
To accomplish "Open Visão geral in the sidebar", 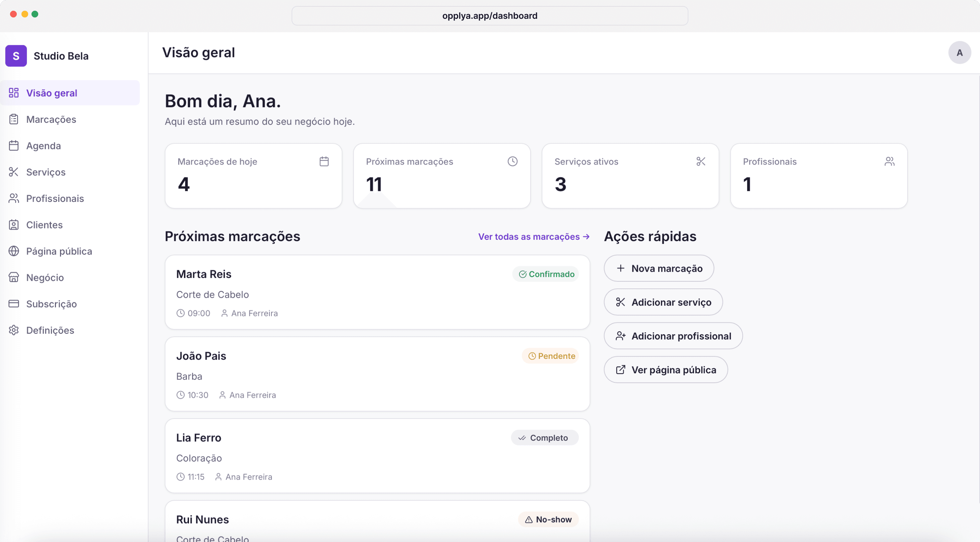I will click(70, 93).
